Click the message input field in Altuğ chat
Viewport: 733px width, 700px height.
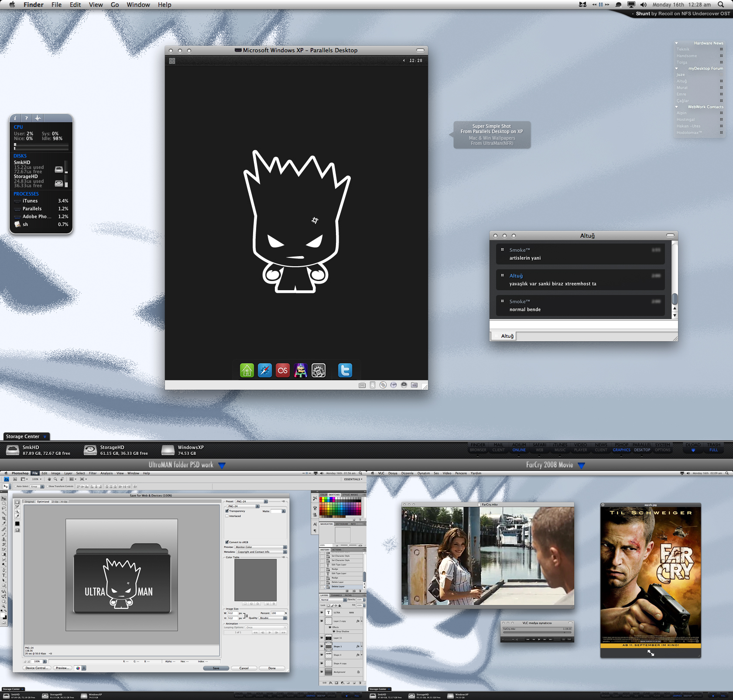click(583, 325)
